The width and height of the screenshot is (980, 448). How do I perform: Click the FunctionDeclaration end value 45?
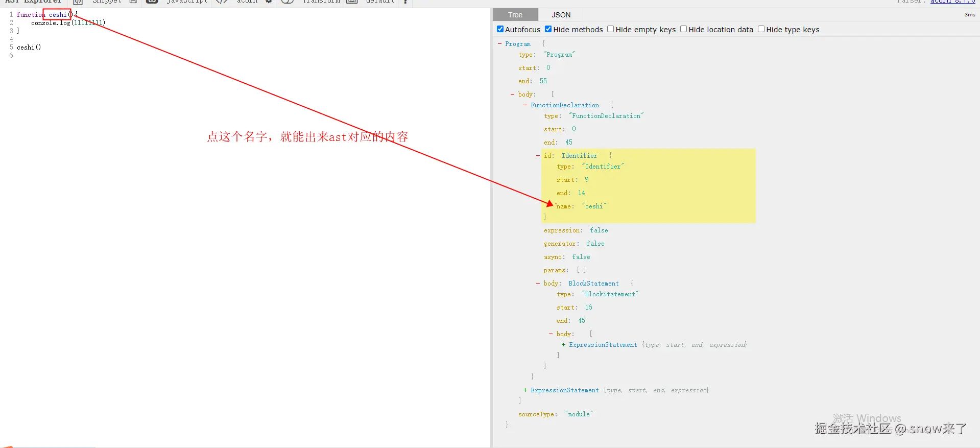(569, 143)
